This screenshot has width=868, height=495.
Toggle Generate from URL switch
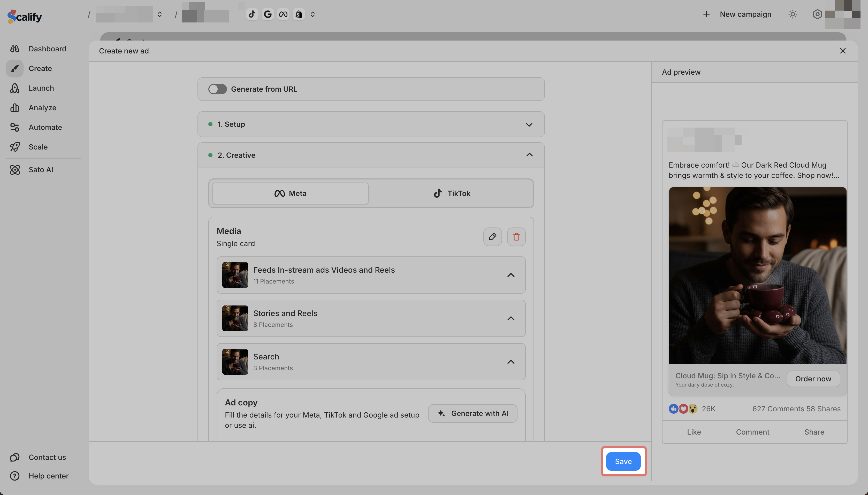[217, 89]
